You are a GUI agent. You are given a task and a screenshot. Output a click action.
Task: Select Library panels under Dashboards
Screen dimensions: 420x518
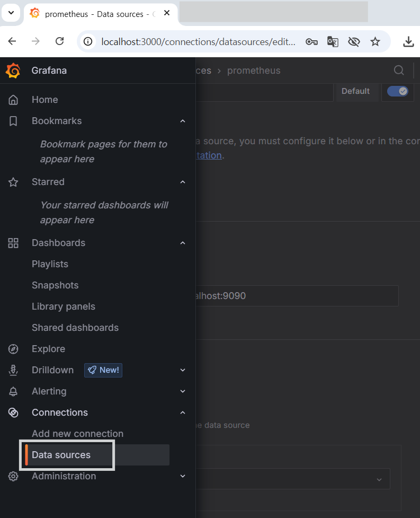[x=64, y=306]
